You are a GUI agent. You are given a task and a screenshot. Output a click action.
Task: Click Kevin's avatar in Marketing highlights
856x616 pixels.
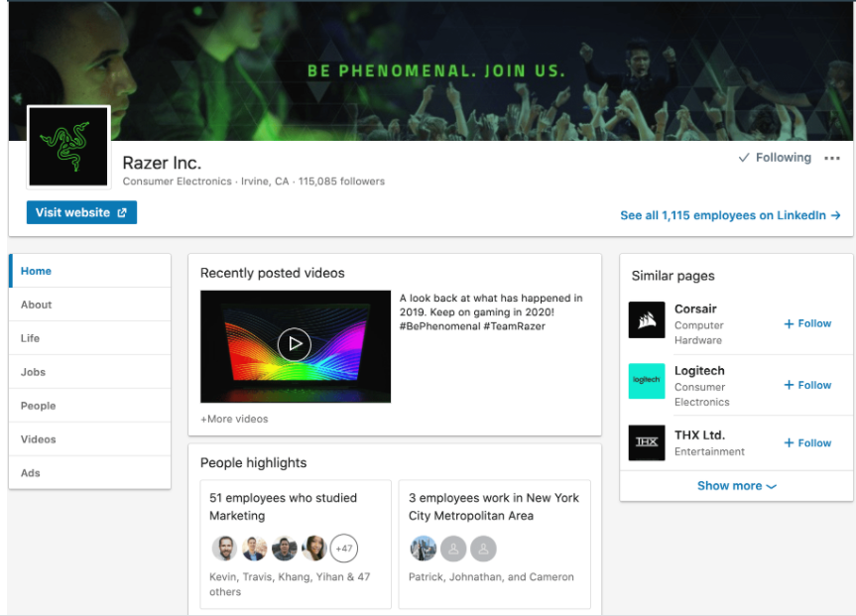[x=224, y=548]
